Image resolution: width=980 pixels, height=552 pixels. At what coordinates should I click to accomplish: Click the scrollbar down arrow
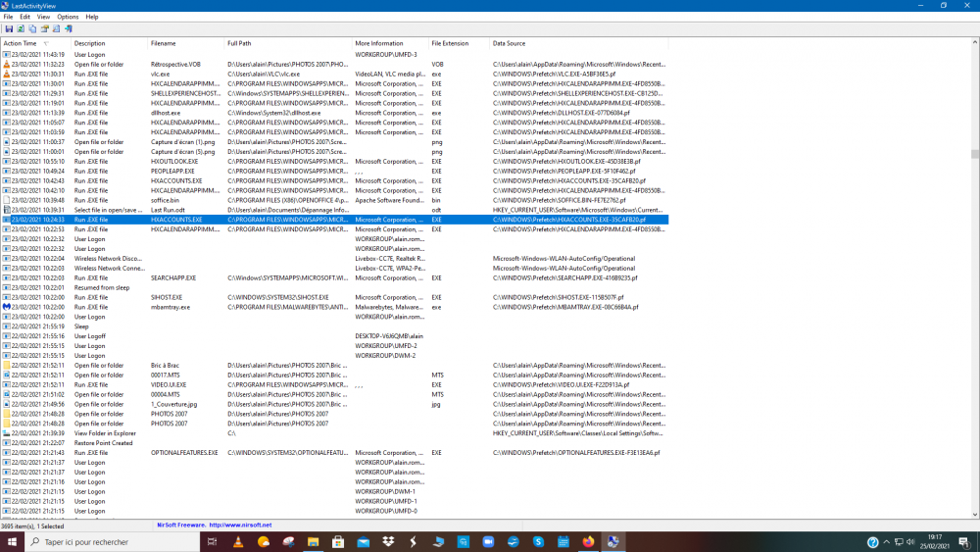click(x=974, y=515)
